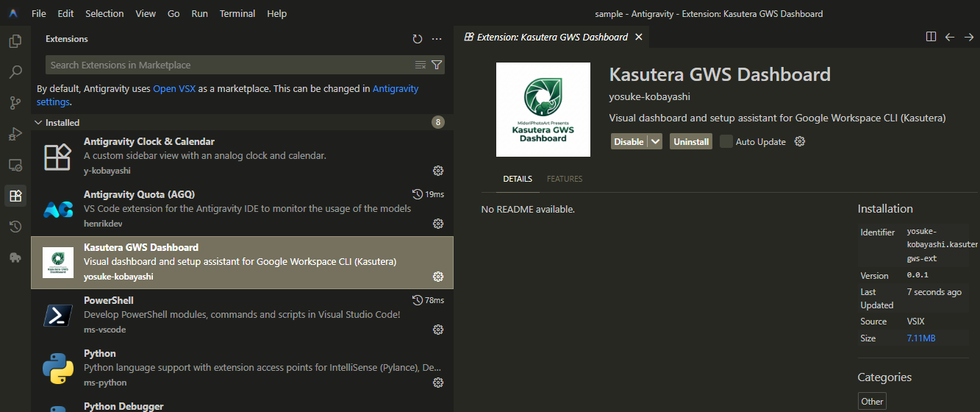Click the gear icon beside Auto Update
Viewport: 980px width, 412px height.
click(x=800, y=141)
